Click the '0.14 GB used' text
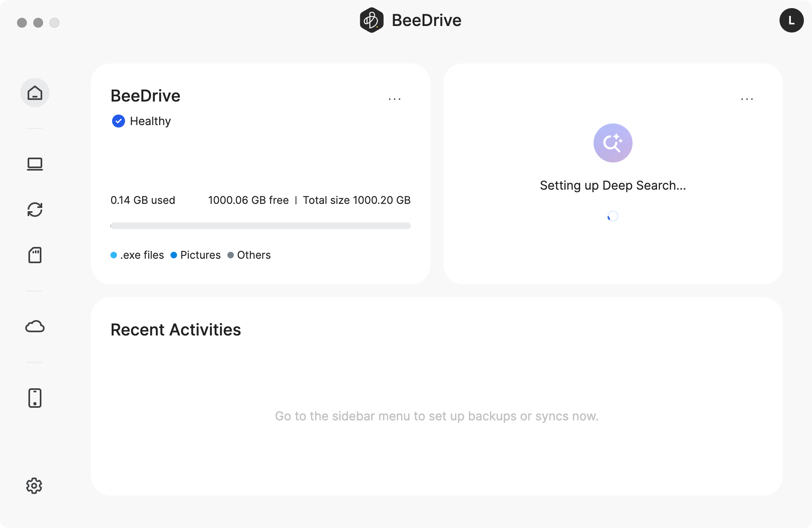Viewport: 812px width, 528px height. click(x=143, y=200)
